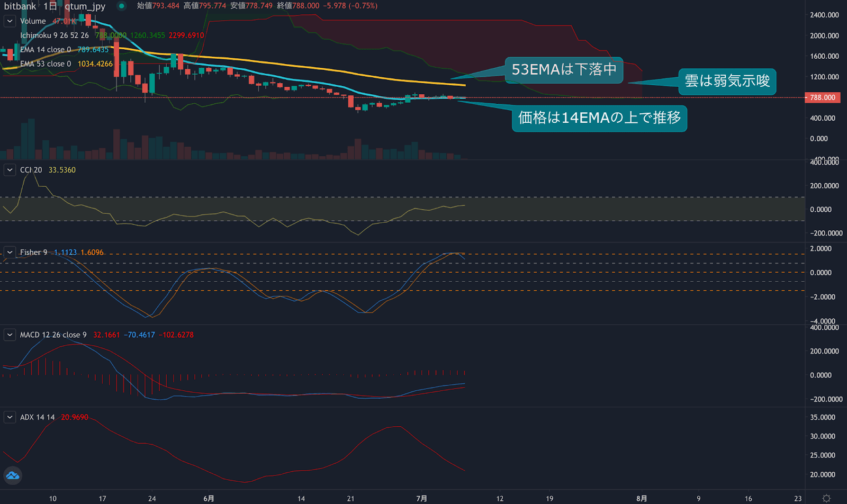Click the green market status dot
The image size is (847, 504).
tap(122, 6)
